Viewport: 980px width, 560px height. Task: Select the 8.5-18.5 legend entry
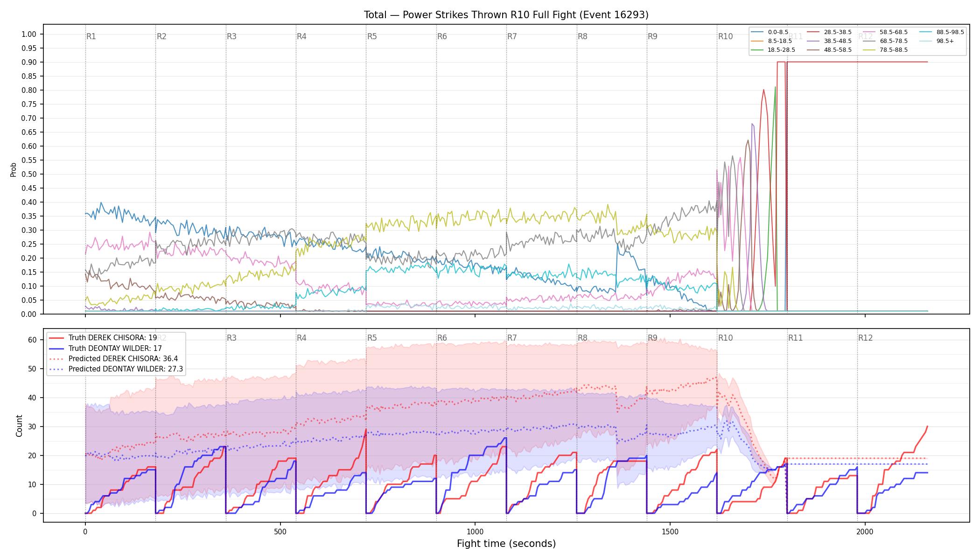pyautogui.click(x=771, y=41)
